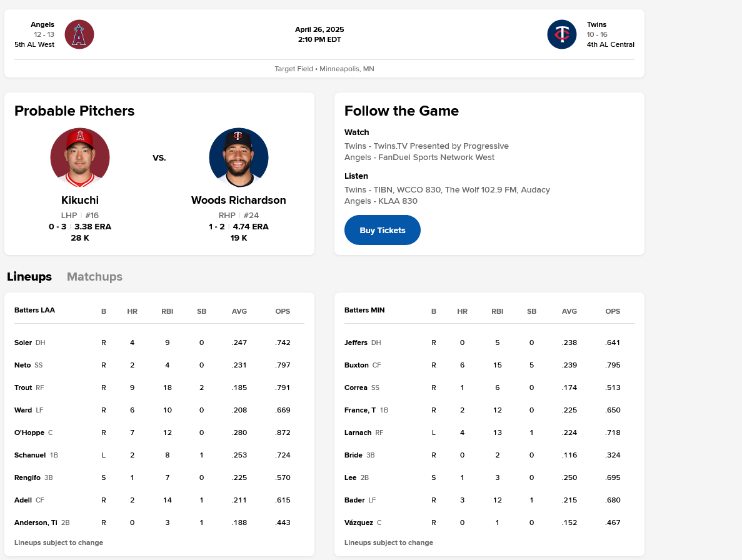742x560 pixels.
Task: Click the Buy Tickets button
Action: (383, 230)
